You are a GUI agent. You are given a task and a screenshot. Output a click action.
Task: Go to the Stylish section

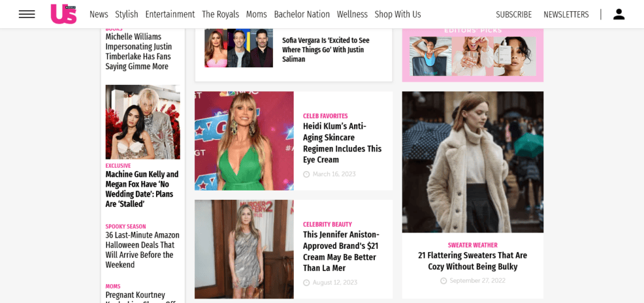(x=126, y=14)
